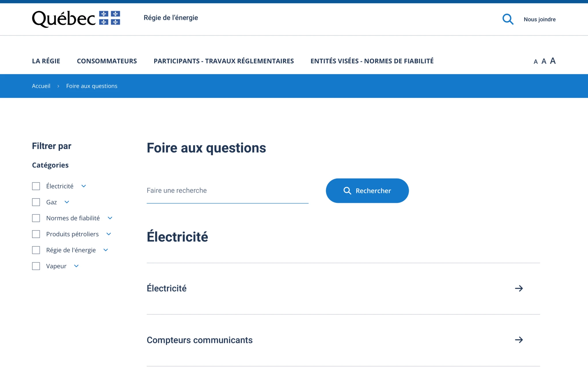This screenshot has height=367, width=588.
Task: Click the Québec government logo
Action: pos(76,18)
